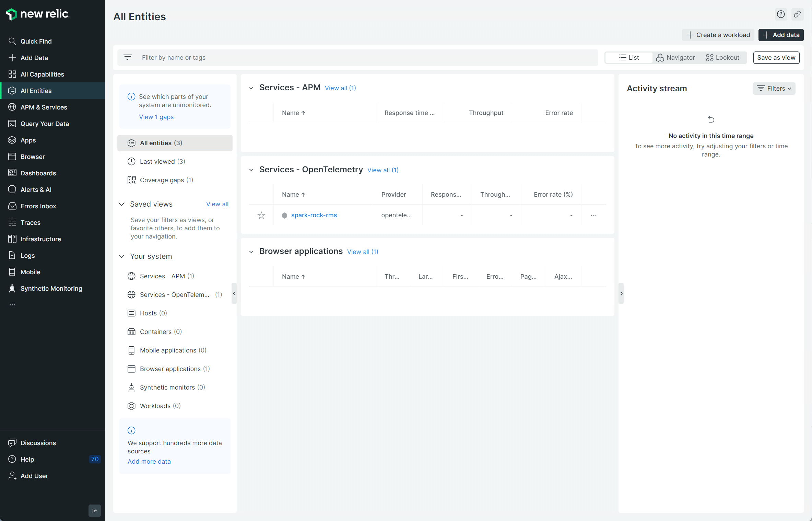The width and height of the screenshot is (812, 521).
Task: Open View all (1) for Browser applications section header
Action: (363, 252)
